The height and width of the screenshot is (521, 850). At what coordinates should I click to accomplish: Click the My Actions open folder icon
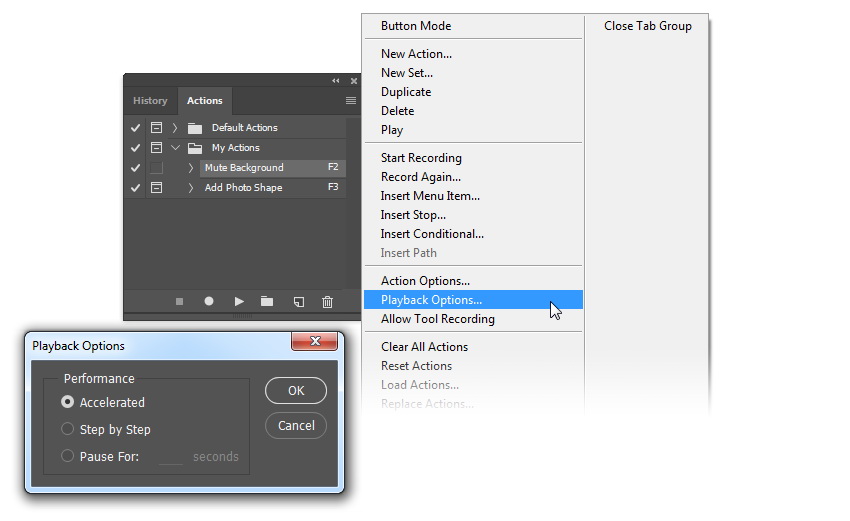(x=195, y=148)
